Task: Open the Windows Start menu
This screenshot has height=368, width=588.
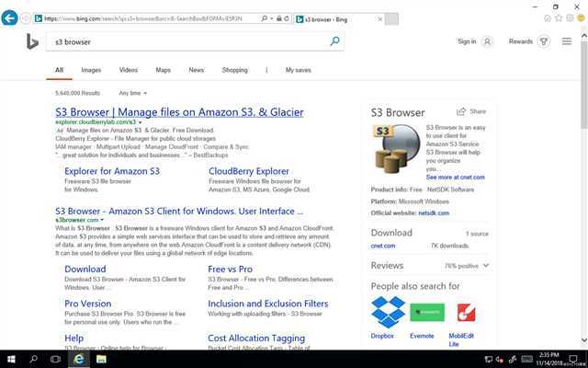Action: pos(11,359)
